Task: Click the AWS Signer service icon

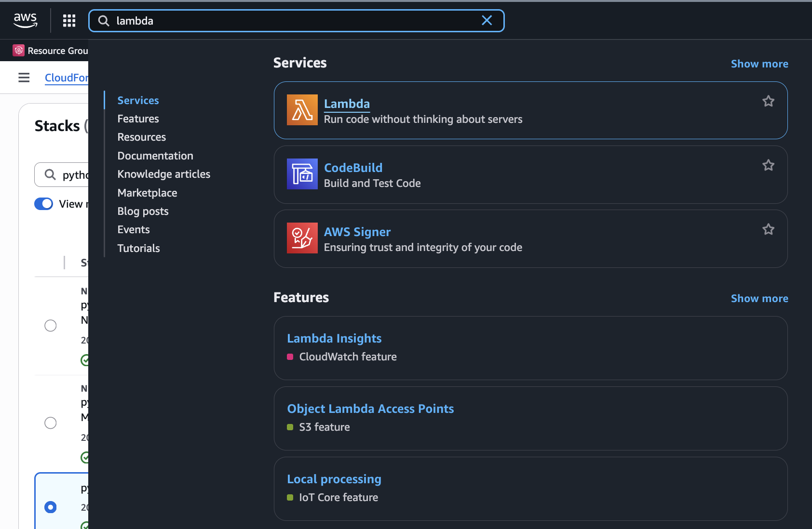Action: (x=302, y=238)
